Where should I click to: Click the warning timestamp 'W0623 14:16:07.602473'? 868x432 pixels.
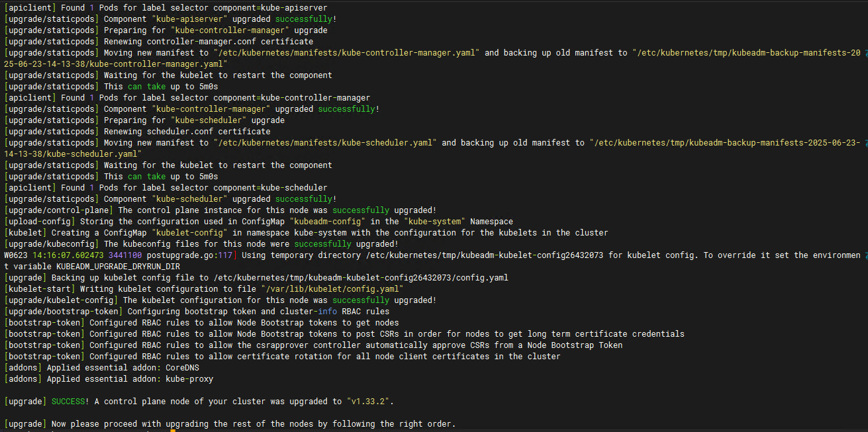54,255
